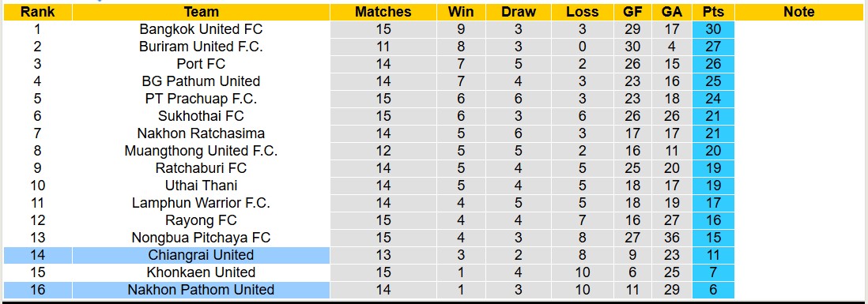Screen dimensions: 868x304
Task: Click Bangkok United's 30 points cell
Action: (714, 29)
